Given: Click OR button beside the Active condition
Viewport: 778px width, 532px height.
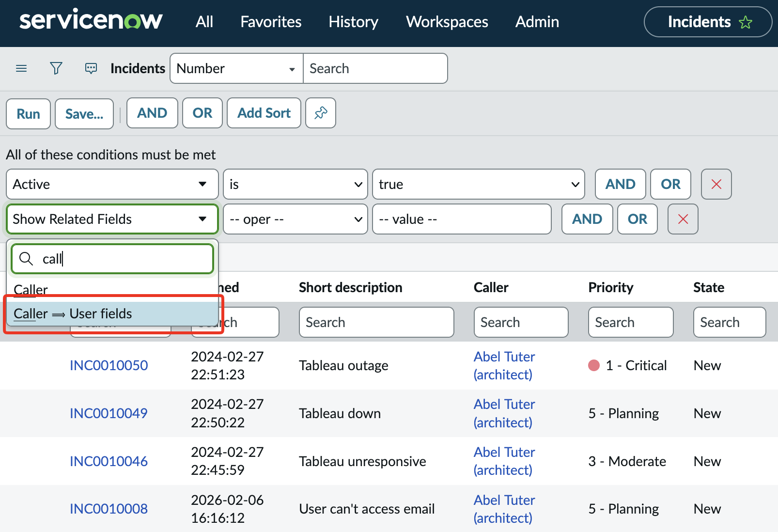Looking at the screenshot, I should (x=670, y=184).
